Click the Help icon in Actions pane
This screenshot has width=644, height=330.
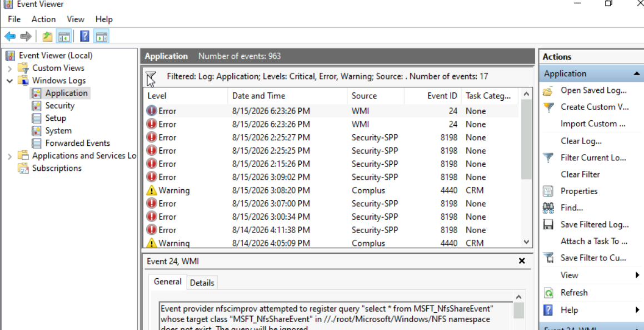548,310
